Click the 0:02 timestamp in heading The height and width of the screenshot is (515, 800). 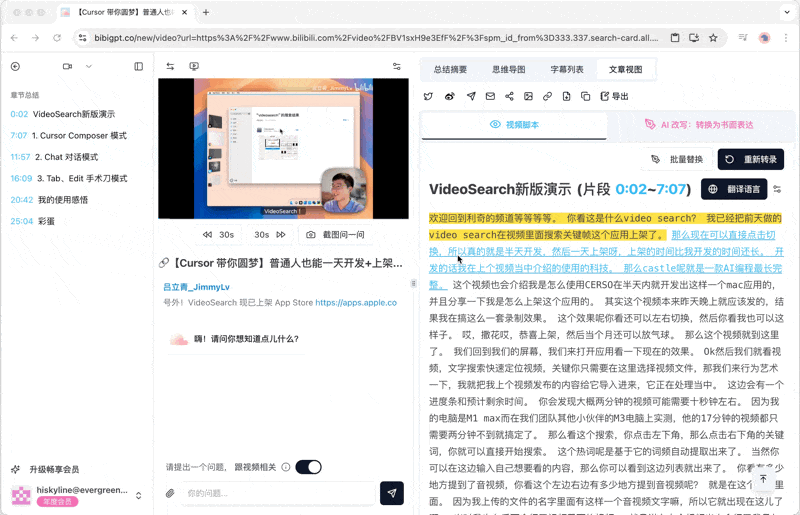click(x=631, y=189)
